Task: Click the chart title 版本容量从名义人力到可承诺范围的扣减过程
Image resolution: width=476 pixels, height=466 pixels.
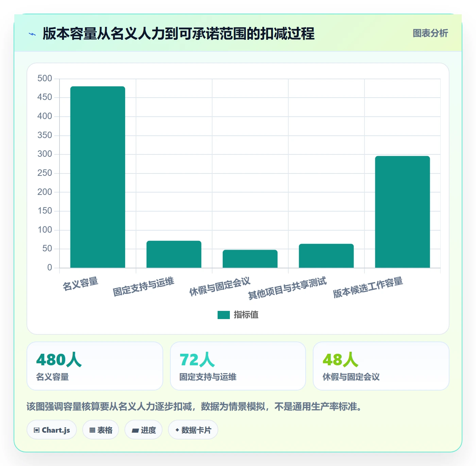Action: click(178, 34)
